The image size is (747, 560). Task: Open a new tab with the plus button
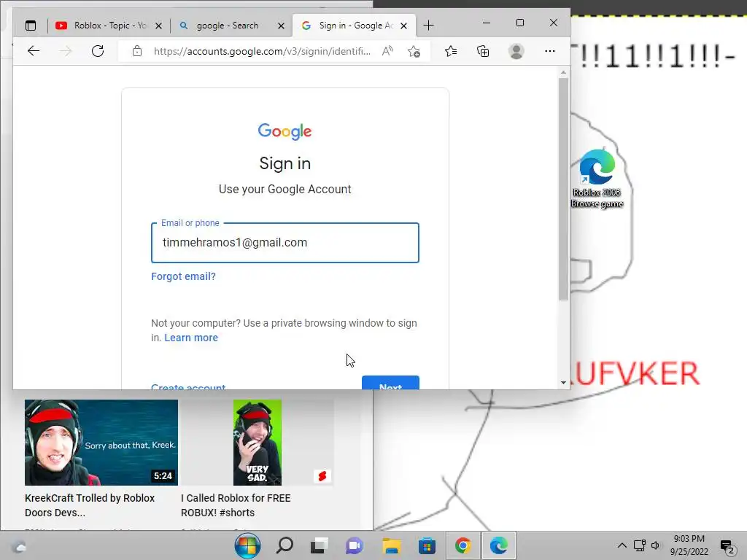[428, 26]
